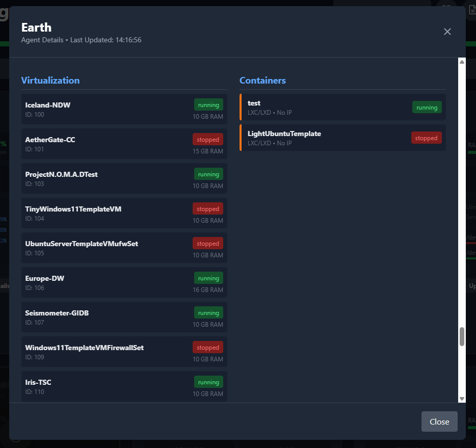
Task: Click the modal scrollbar thumb
Action: pos(462,336)
